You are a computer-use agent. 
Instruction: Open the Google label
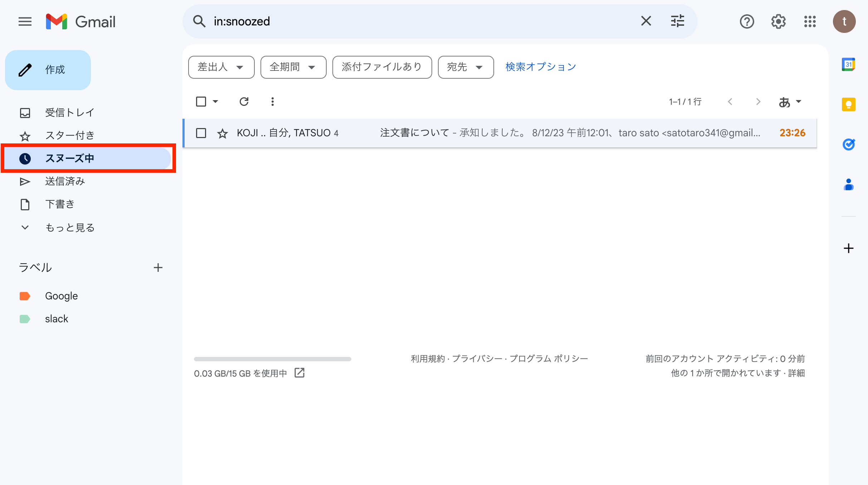tap(61, 296)
